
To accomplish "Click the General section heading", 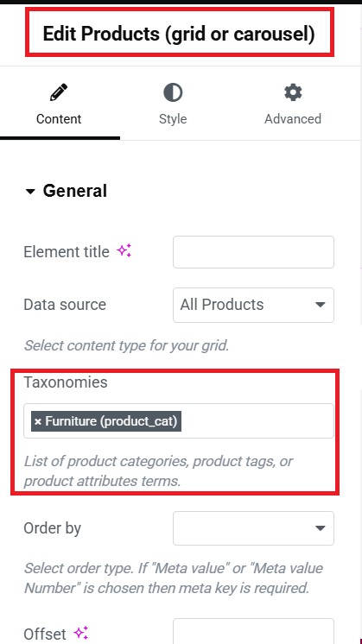I will coord(75,191).
